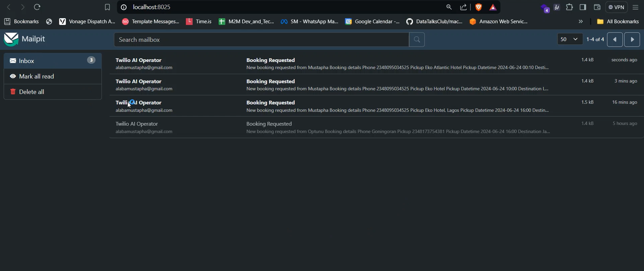Click Mark all read
Image resolution: width=644 pixels, height=271 pixels.
coord(53,76)
